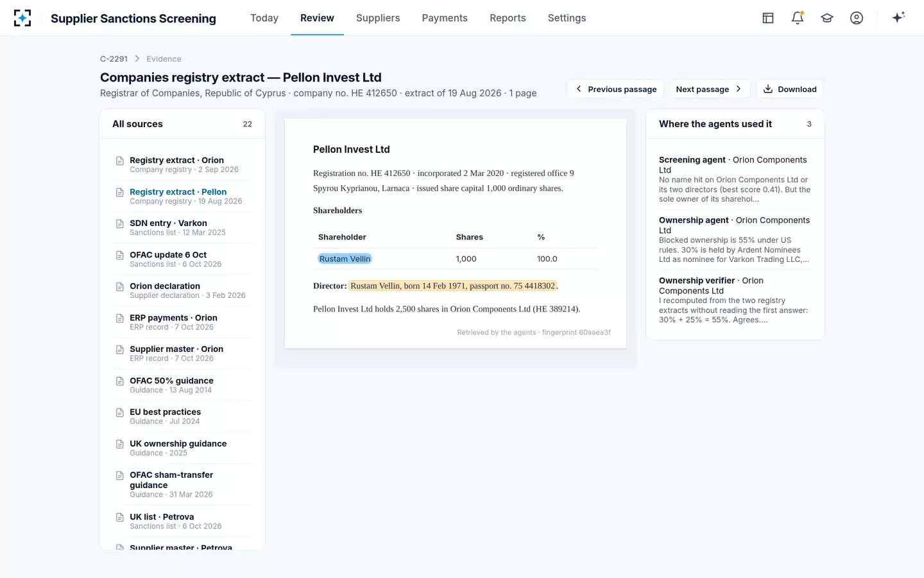The width and height of the screenshot is (924, 578).
Task: Select the Orion declaration source
Action: [x=182, y=290]
